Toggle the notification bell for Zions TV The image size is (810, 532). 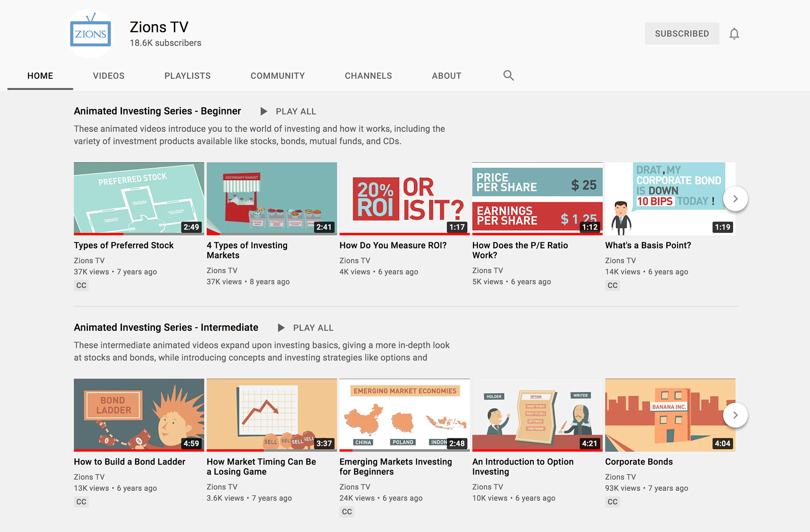(x=734, y=34)
